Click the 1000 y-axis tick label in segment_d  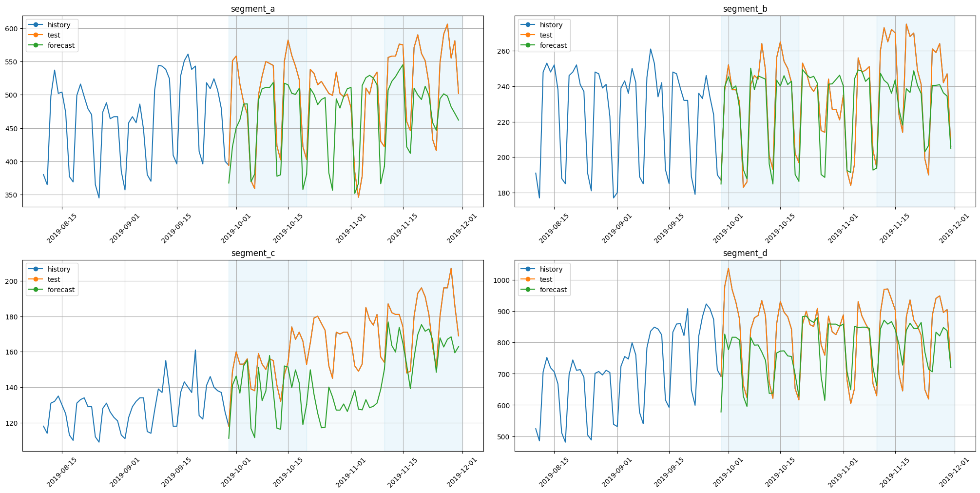click(502, 280)
